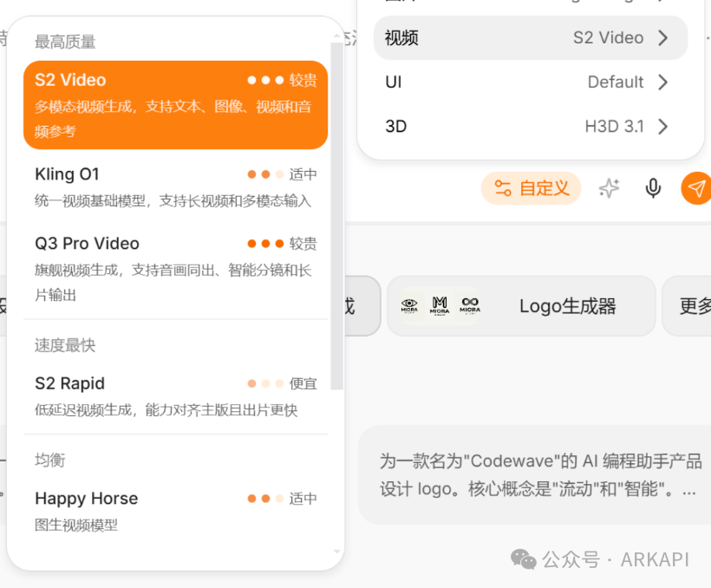The height and width of the screenshot is (588, 711).
Task: Expand the chevron beside Default
Action: coord(663,82)
